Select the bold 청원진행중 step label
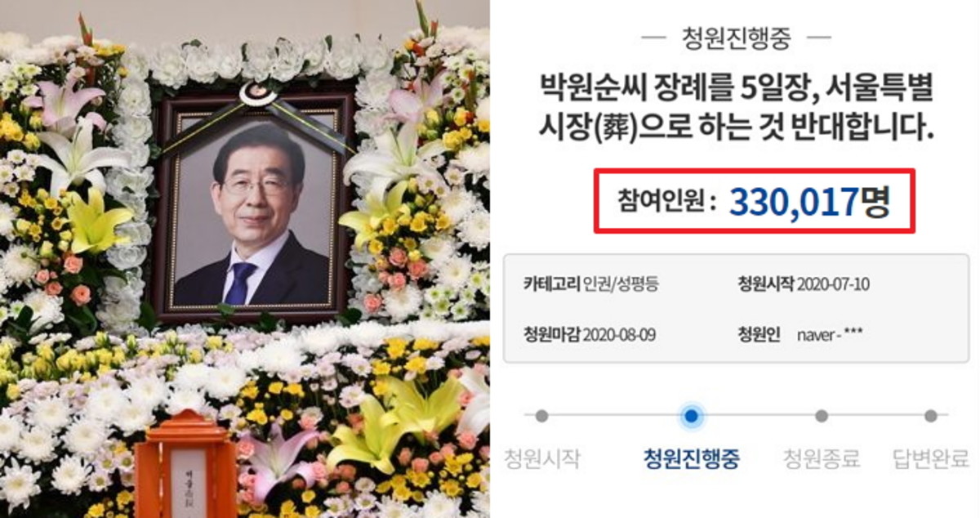The image size is (980, 518). tap(692, 458)
